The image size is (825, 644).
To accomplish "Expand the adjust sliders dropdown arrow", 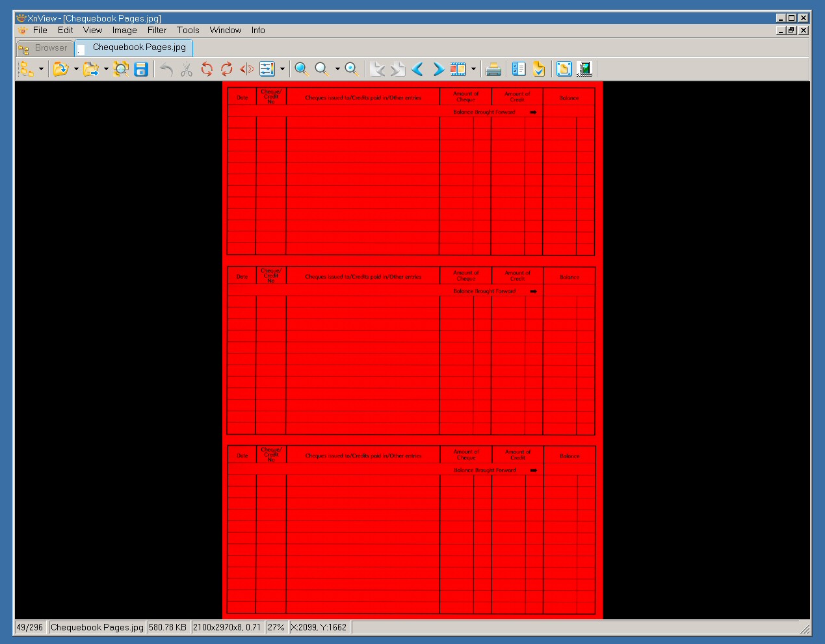I will [x=282, y=69].
